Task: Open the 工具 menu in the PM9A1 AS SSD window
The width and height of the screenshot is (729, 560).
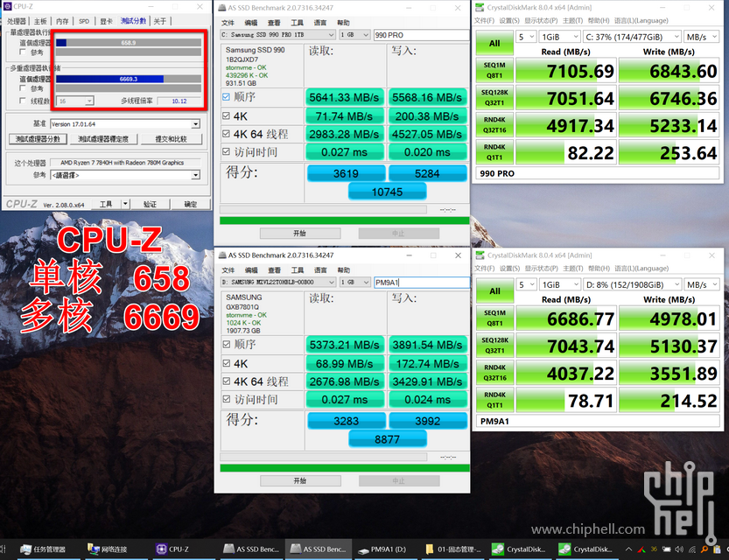Action: (x=298, y=270)
